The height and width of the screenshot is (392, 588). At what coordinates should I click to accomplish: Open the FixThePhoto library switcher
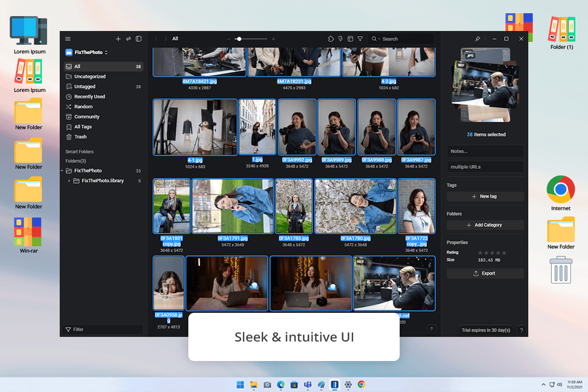[x=87, y=52]
